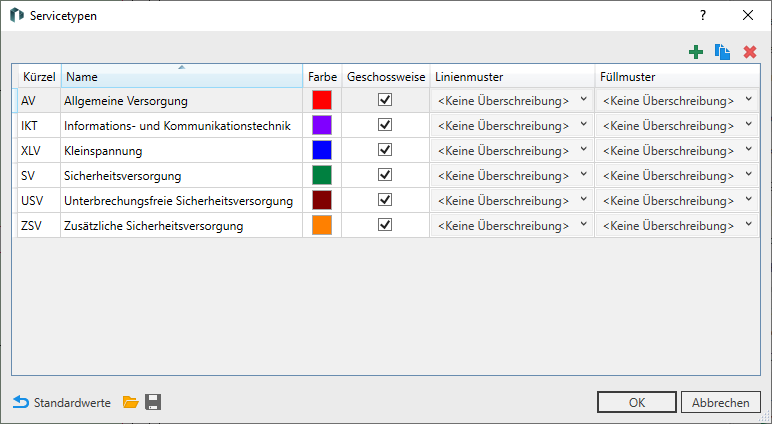Open Füllmuster dropdown in the IKT row
The image size is (772, 424).
click(x=677, y=126)
